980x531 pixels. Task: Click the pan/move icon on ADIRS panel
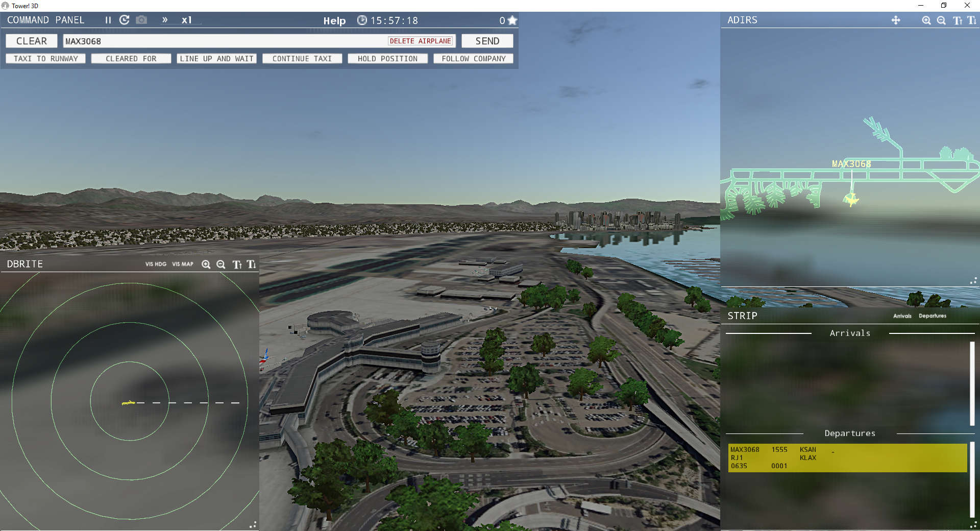click(x=896, y=20)
